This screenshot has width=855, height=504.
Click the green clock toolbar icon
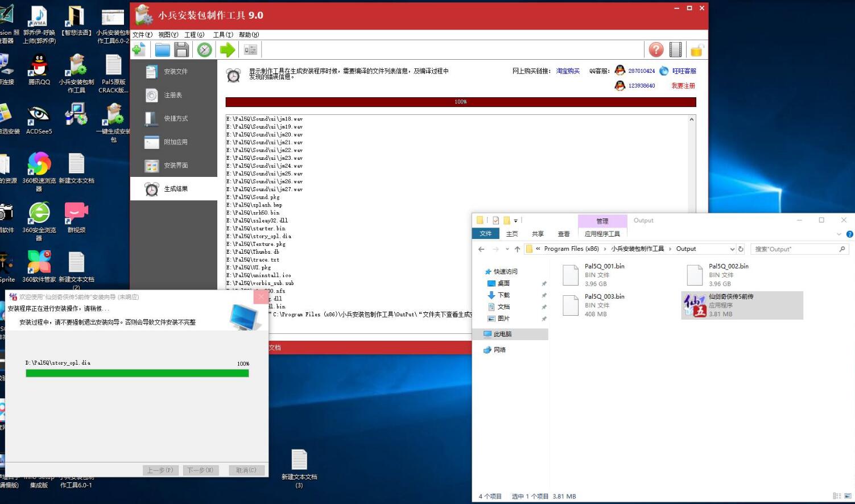204,50
